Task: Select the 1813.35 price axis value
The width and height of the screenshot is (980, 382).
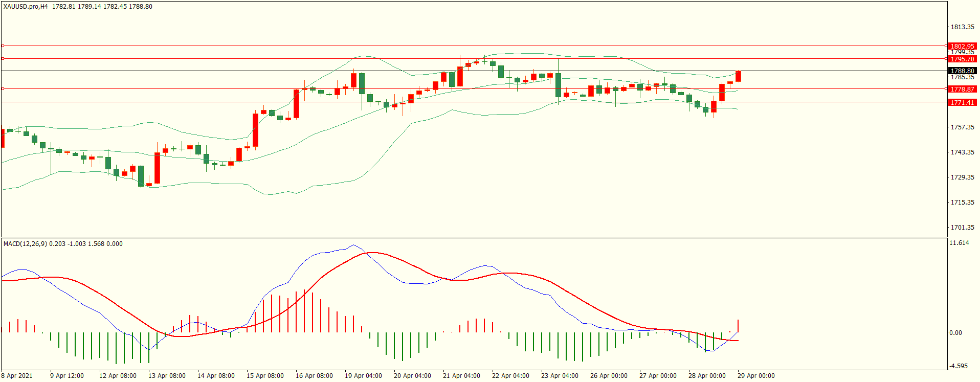Action: coord(962,27)
